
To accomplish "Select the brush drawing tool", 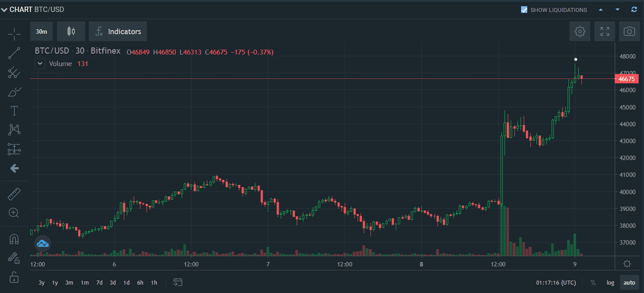I will pos(14,92).
